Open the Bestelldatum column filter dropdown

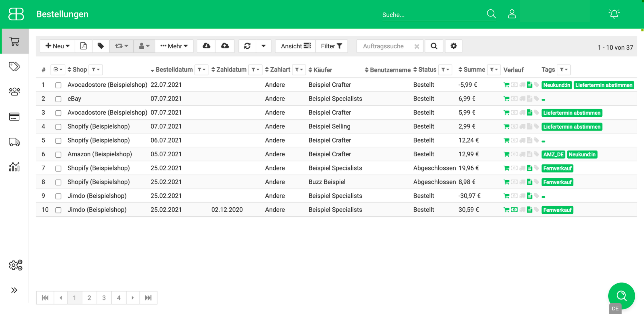202,70
